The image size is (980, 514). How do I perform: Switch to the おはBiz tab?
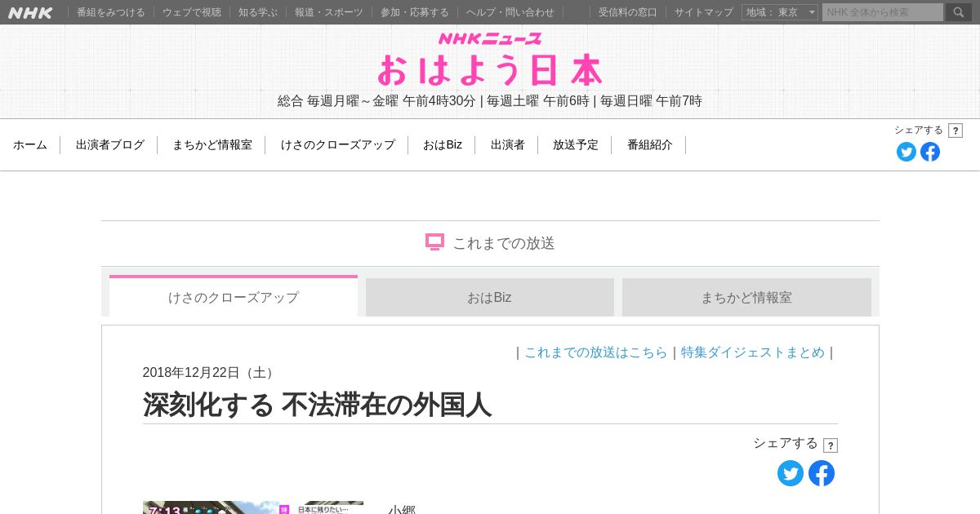pyautogui.click(x=490, y=297)
